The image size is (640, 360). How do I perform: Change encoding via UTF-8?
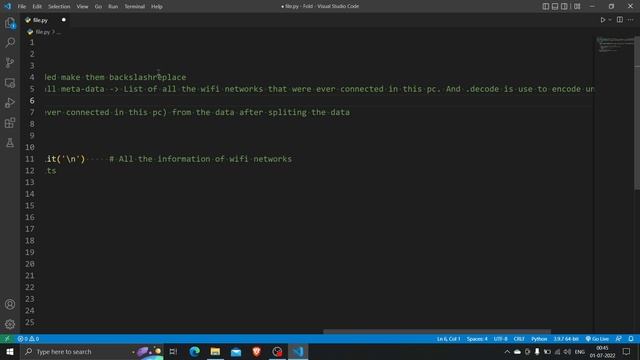(500, 339)
